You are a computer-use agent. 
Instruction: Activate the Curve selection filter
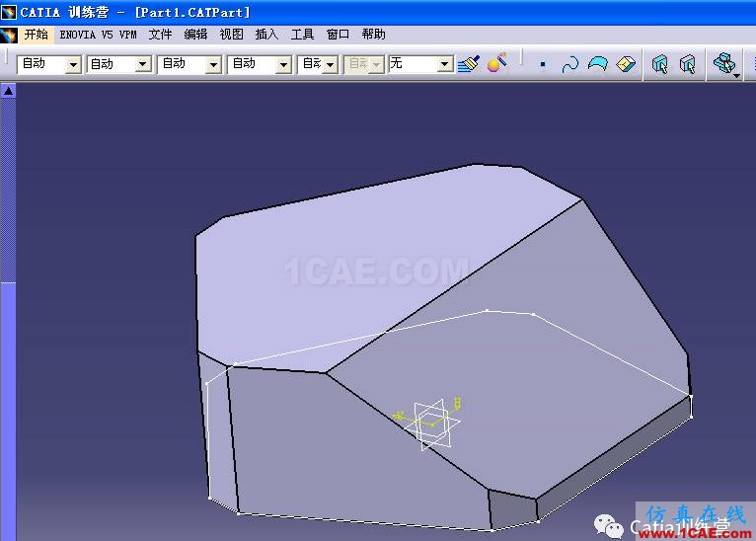tap(569, 64)
